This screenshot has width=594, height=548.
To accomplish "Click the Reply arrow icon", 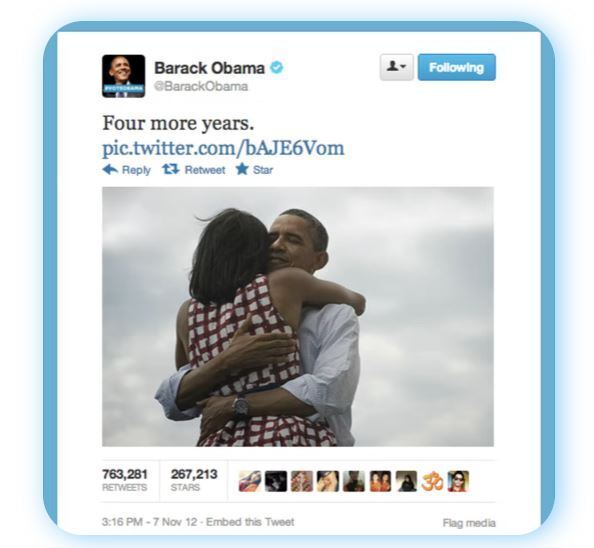I will tap(110, 169).
